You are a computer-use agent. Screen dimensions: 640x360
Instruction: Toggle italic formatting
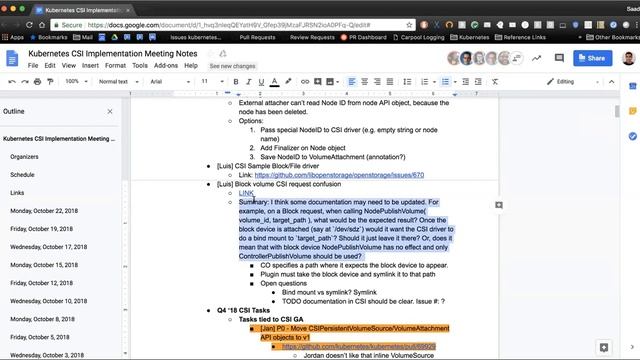[249, 82]
